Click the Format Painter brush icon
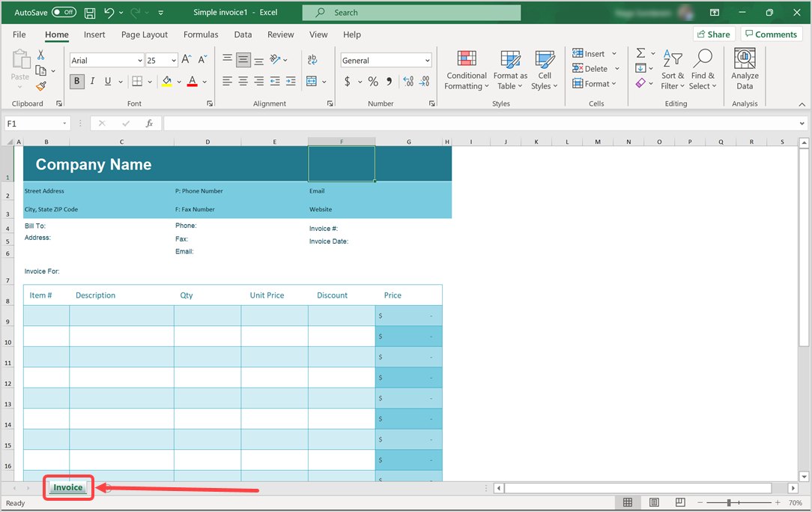This screenshot has width=812, height=512. [41, 86]
